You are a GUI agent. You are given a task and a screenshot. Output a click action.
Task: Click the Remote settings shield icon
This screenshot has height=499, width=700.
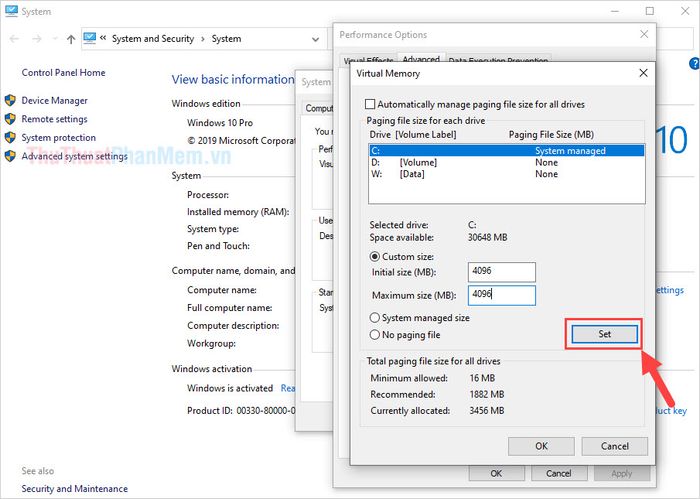10,119
